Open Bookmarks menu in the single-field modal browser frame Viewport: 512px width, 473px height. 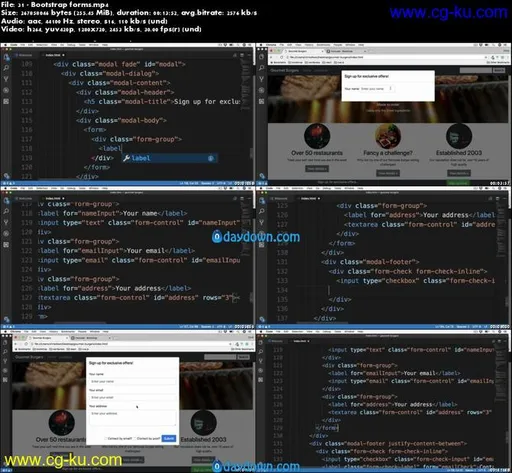(x=323, y=45)
